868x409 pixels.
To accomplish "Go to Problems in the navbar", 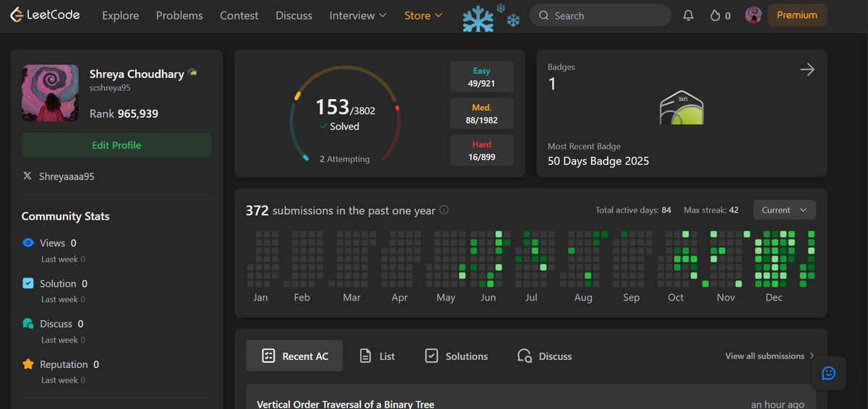I will tap(179, 15).
